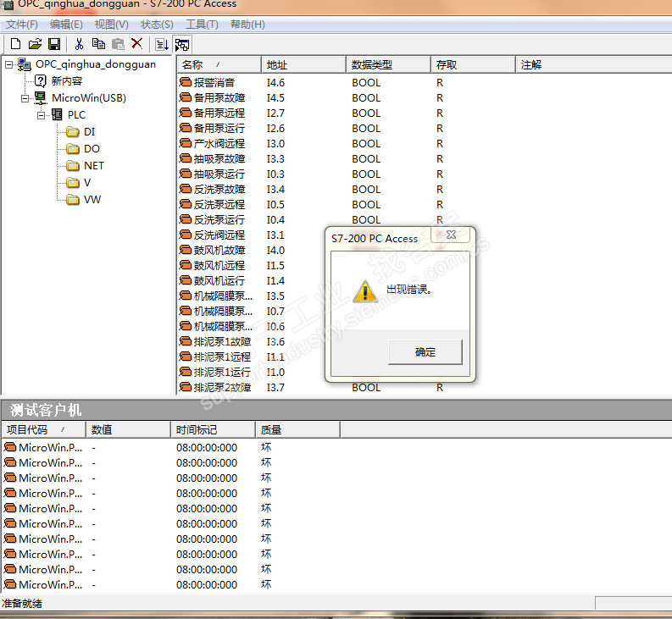
Task: Select the 抽吸泵运行 item icon
Action: (185, 174)
